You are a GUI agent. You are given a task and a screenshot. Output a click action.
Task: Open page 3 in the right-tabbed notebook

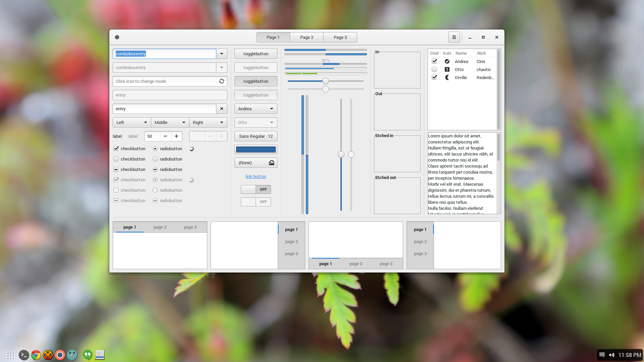click(291, 254)
